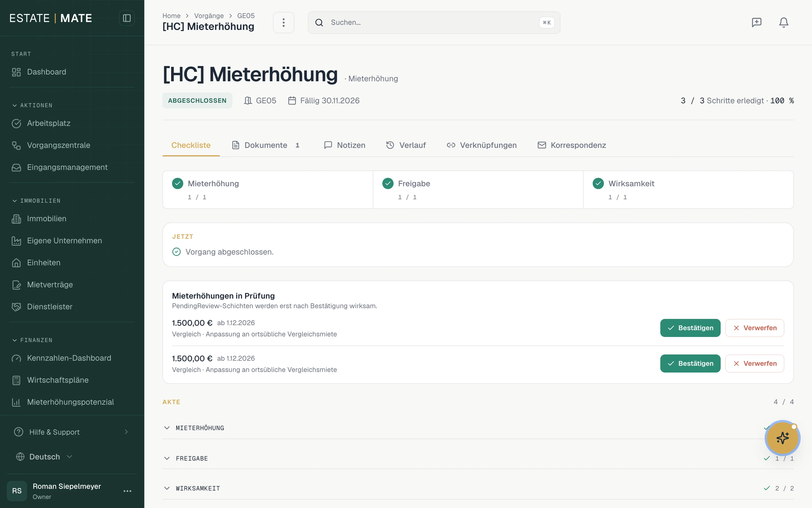
Task: Go to Home in the breadcrumb
Action: [x=171, y=16]
